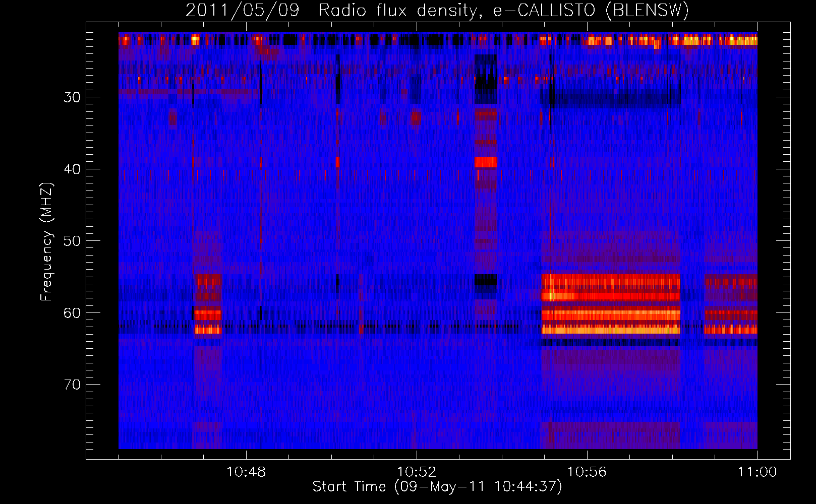The image size is (816, 504).
Task: Click the time axis label '11:00'
Action: pos(757,472)
